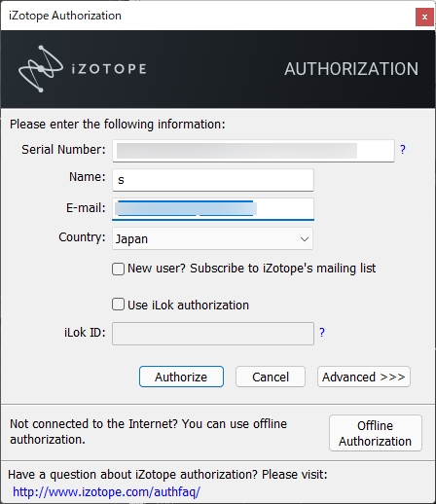Click into the Name field
Screen dimensions: 436x504
click(213, 180)
